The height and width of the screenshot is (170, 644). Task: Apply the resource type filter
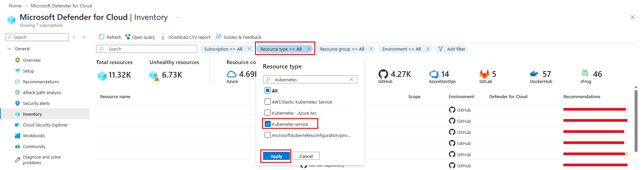[x=276, y=156]
